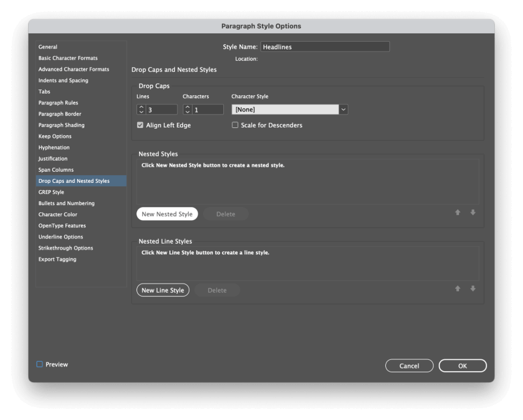Open Paragraph Shading settings
Screen dimensions: 523x420
[x=81, y=125]
